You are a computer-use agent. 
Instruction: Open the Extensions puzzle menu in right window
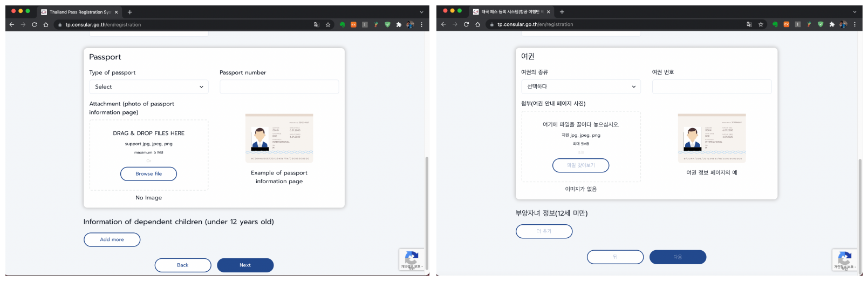(x=832, y=24)
